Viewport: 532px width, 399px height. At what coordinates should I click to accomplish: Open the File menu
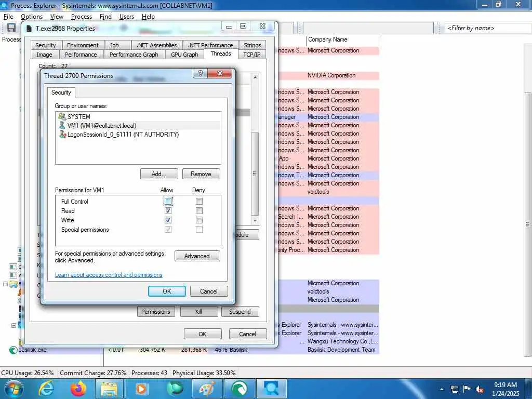[8, 16]
